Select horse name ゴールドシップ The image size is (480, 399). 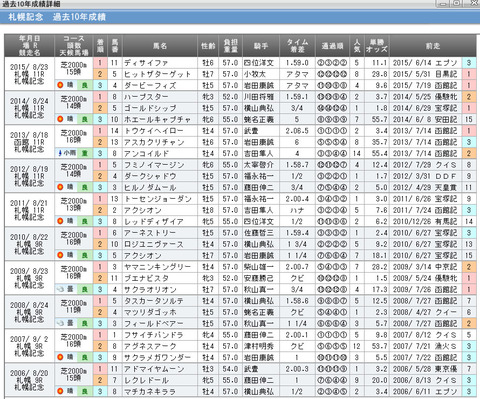tap(150, 108)
